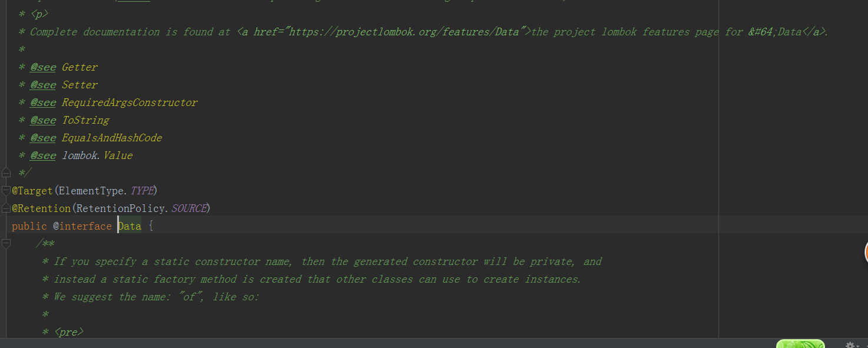This screenshot has height=348, width=868.
Task: Select the SOURCE constant in @Retention
Action: (x=188, y=208)
